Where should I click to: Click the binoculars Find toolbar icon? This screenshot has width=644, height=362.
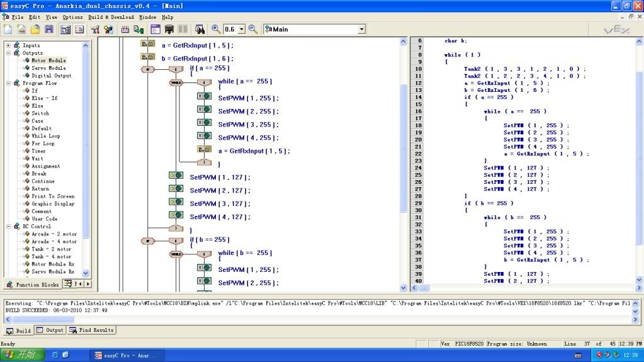[x=200, y=29]
